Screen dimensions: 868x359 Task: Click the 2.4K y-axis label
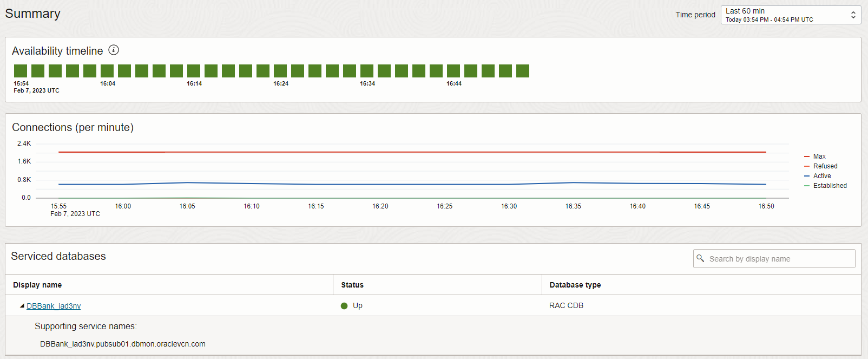tap(24, 143)
